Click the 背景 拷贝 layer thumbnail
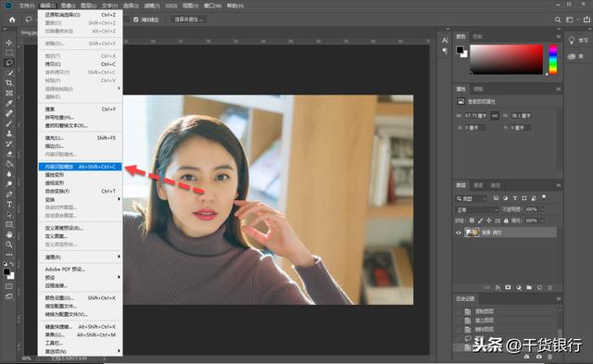 [472, 232]
